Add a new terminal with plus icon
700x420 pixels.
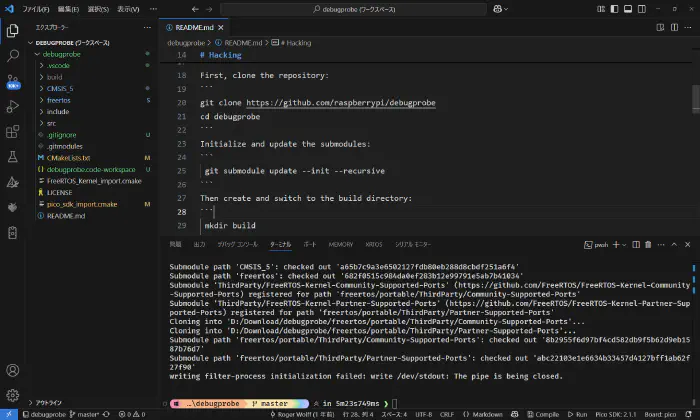click(616, 245)
